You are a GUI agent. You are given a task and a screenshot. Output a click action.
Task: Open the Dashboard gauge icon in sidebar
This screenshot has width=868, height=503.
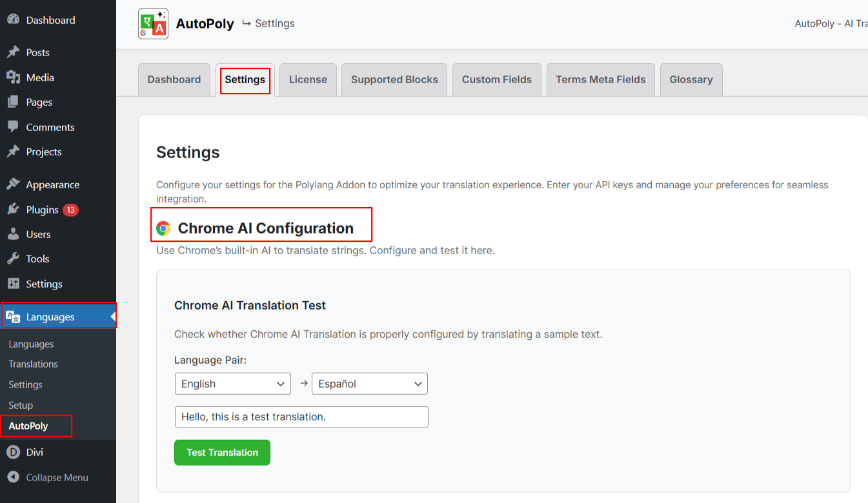click(13, 20)
